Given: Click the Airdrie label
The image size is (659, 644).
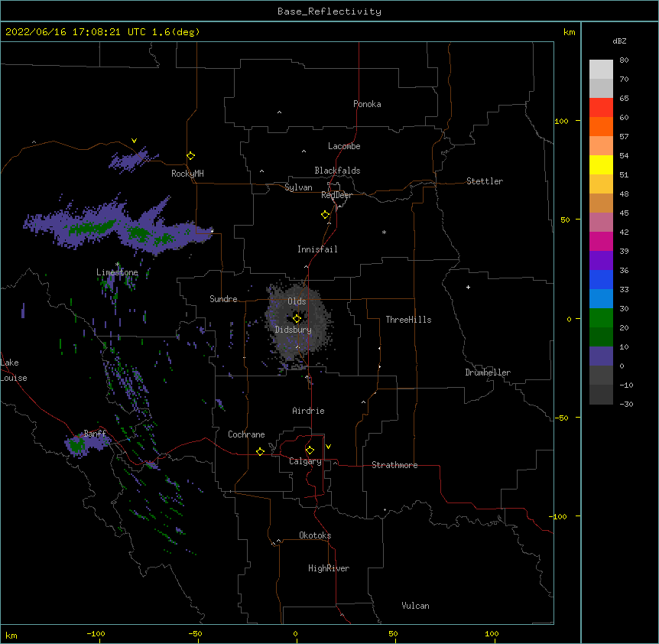Looking at the screenshot, I should point(308,411).
